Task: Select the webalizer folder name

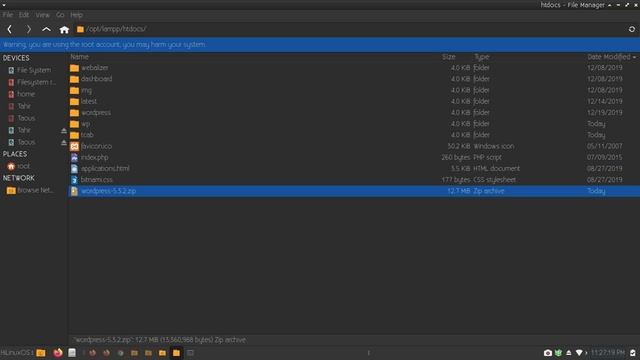Action: pos(95,68)
